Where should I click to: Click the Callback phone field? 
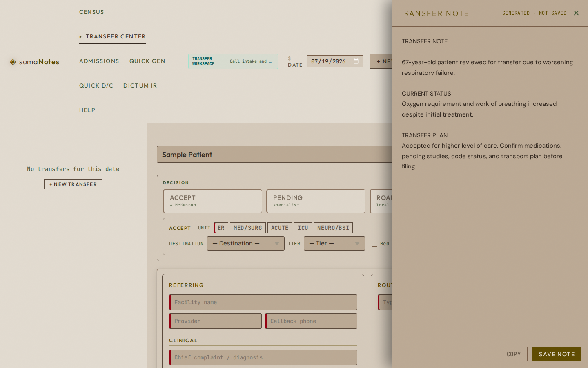pos(311,321)
